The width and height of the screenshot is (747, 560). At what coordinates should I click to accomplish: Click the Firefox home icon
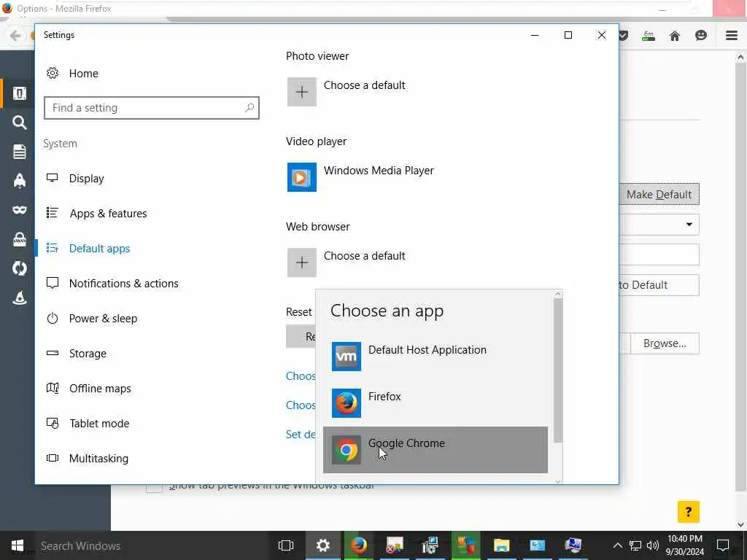point(675,36)
